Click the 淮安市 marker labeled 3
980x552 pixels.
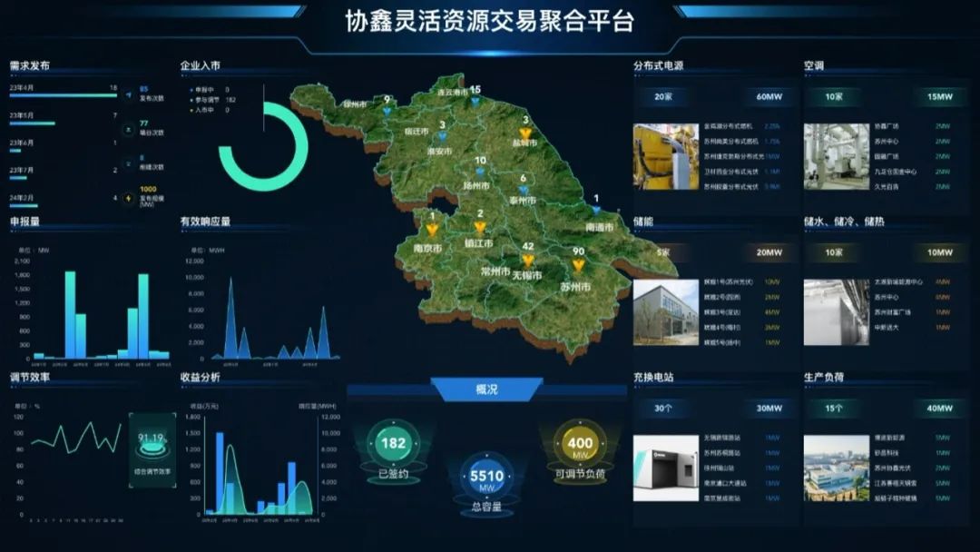pyautogui.click(x=443, y=136)
